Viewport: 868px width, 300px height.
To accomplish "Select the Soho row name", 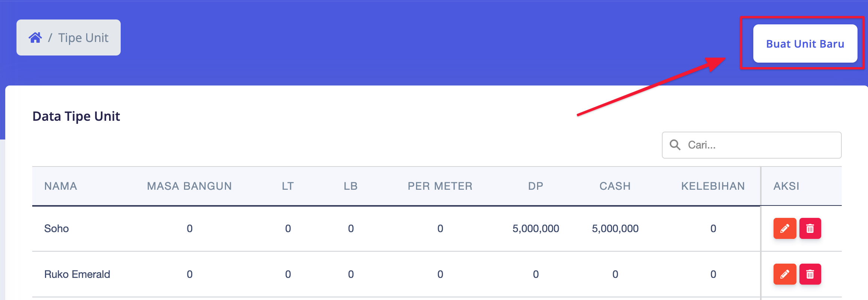I will [x=57, y=228].
